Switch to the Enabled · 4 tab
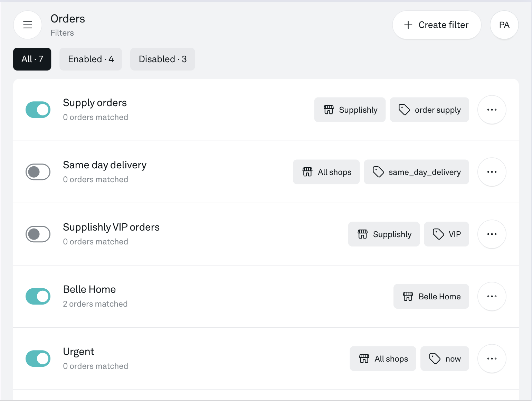532x401 pixels. (x=91, y=59)
